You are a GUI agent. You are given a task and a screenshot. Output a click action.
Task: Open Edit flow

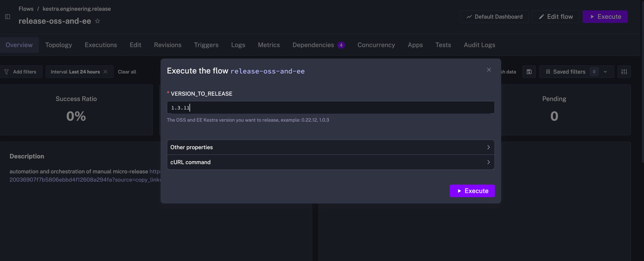[x=555, y=17]
